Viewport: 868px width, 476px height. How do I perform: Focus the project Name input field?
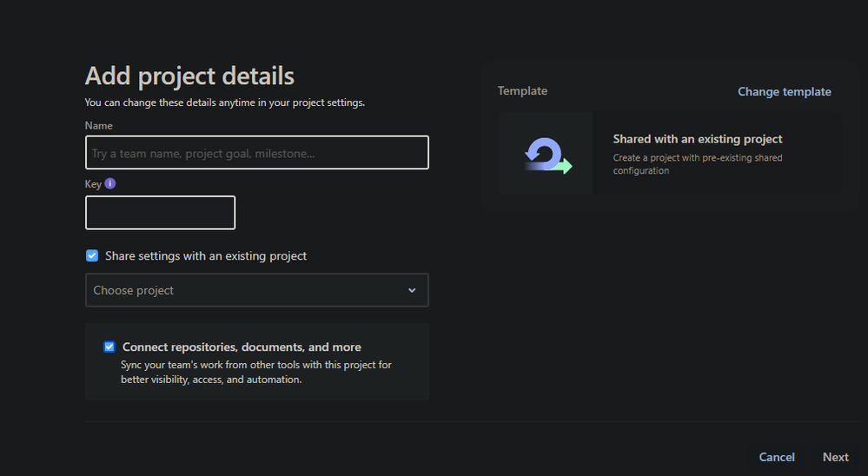pyautogui.click(x=257, y=153)
